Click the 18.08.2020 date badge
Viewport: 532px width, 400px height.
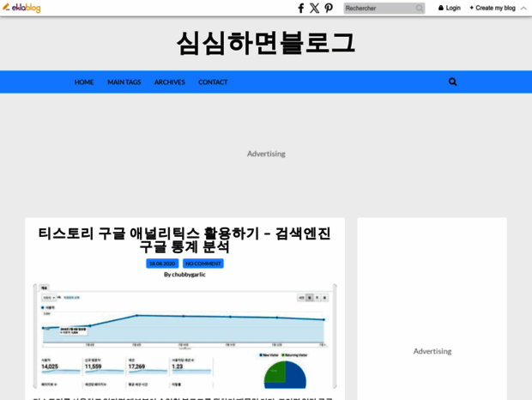coord(162,264)
